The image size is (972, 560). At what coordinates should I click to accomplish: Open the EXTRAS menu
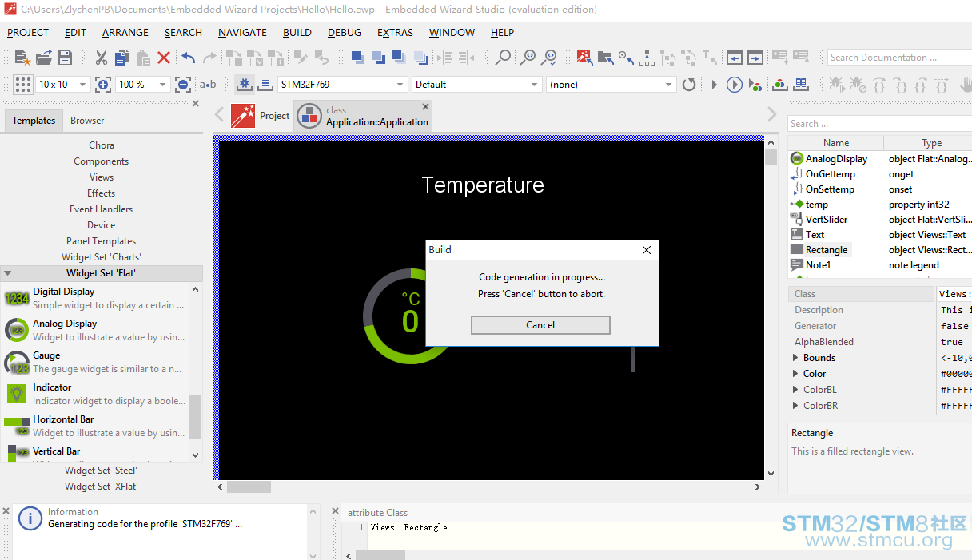pyautogui.click(x=396, y=33)
